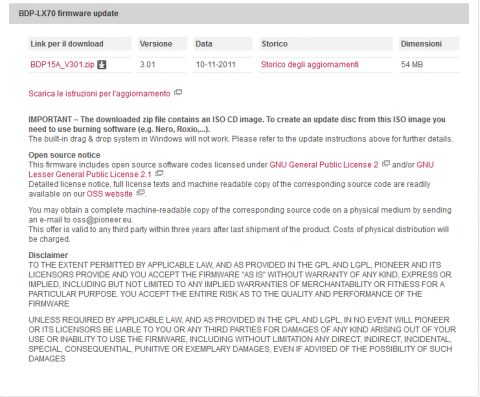Screen dimensions: 480x397
Task: Select the Data column header
Action: [223, 44]
